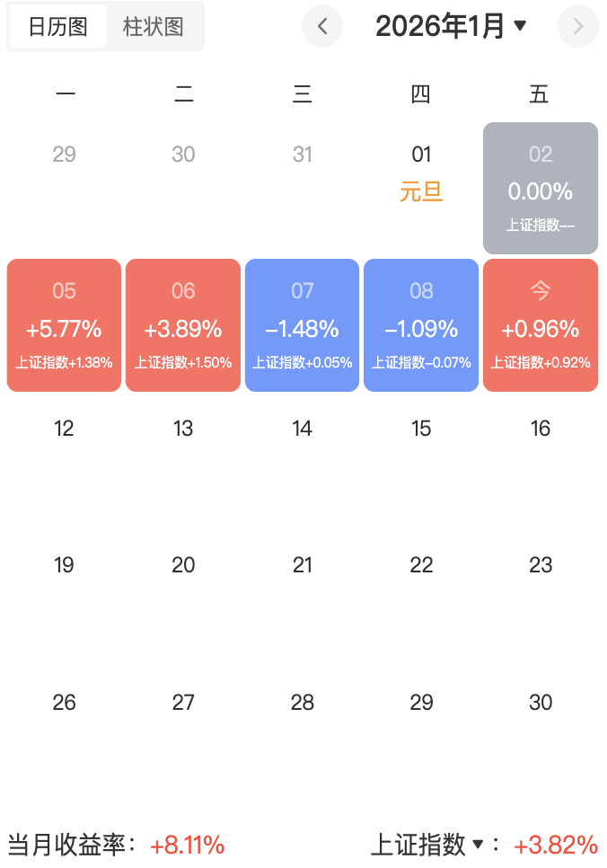Click date 16 in the calendar
This screenshot has width=607, height=868.
tap(541, 429)
